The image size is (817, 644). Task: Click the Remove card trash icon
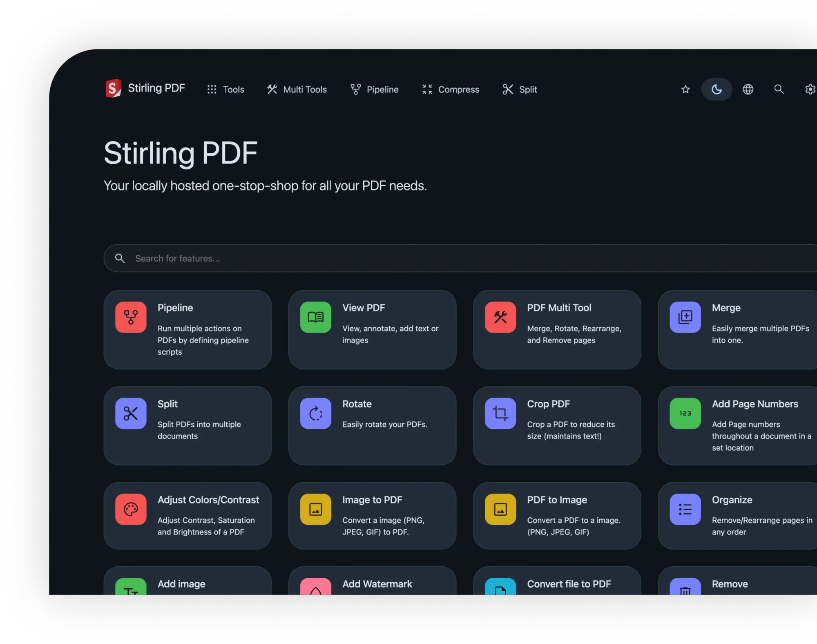pos(685,586)
